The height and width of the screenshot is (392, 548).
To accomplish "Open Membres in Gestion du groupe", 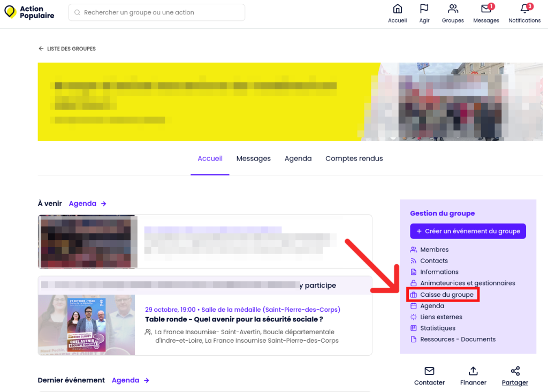I will [435, 249].
